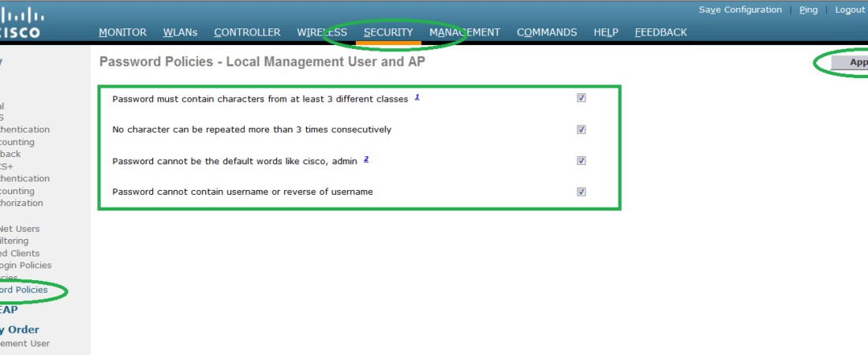
Task: Open Disabled Clients in the sidebar
Action: 20,253
